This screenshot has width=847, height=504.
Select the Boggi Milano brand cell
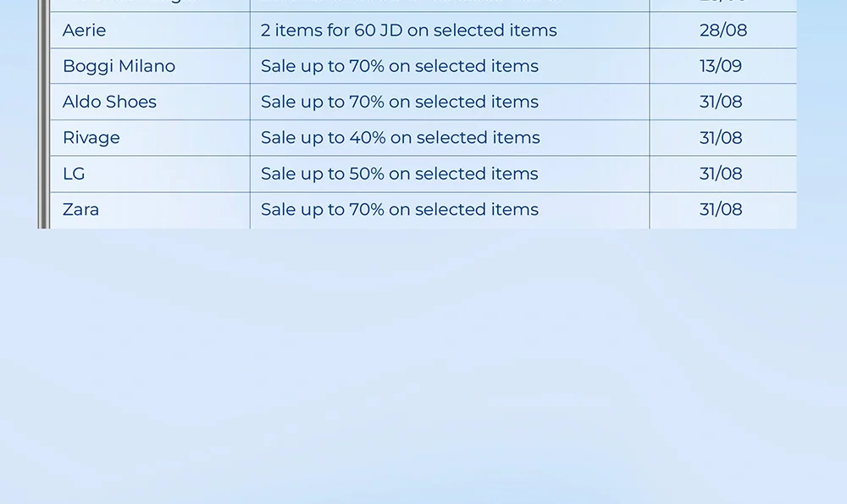click(x=119, y=66)
